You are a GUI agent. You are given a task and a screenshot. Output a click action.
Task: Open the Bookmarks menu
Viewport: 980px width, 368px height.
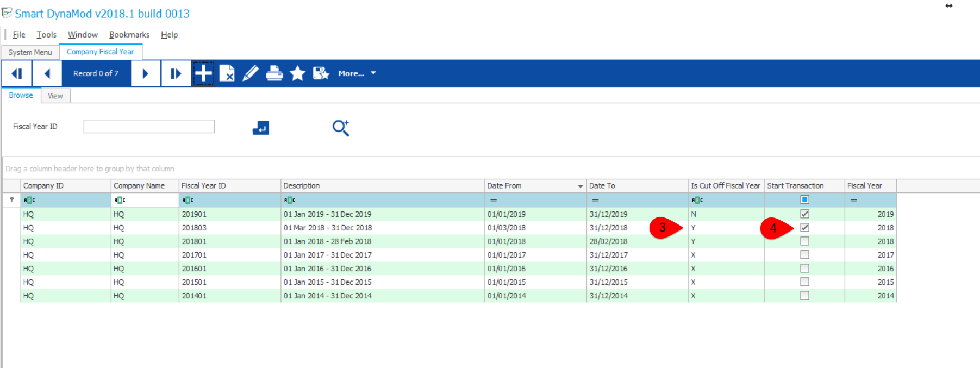tap(129, 35)
